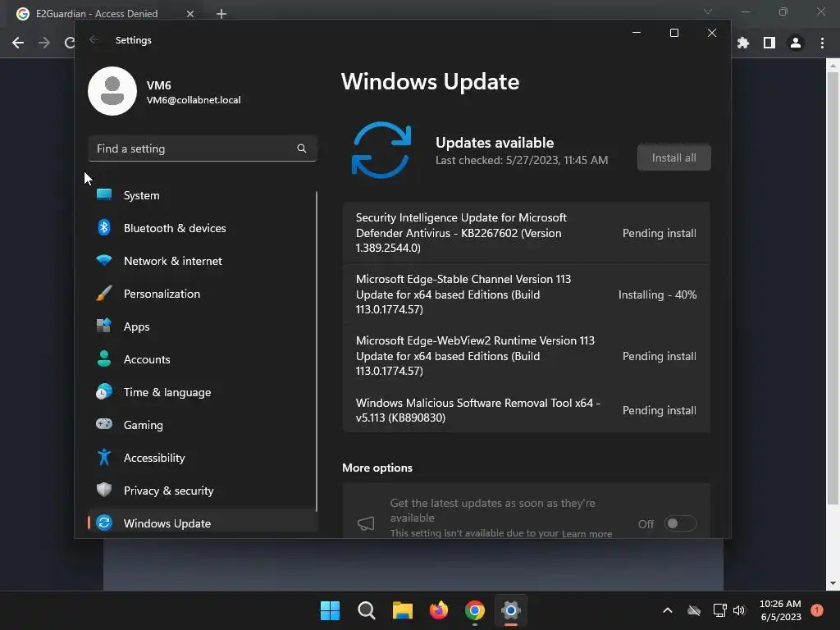Open the System settings category
Viewport: 840px width, 630px height.
click(203, 195)
